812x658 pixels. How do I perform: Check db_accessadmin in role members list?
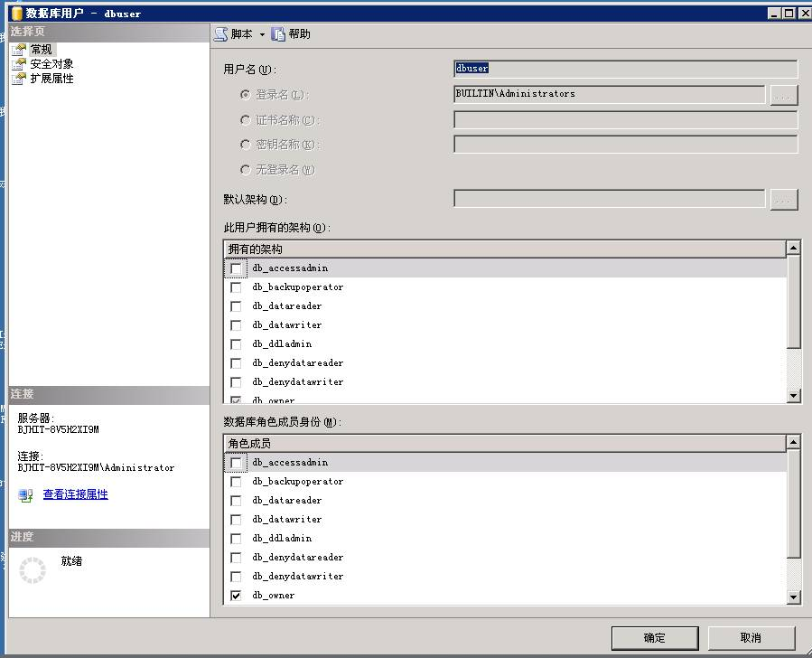(x=236, y=463)
